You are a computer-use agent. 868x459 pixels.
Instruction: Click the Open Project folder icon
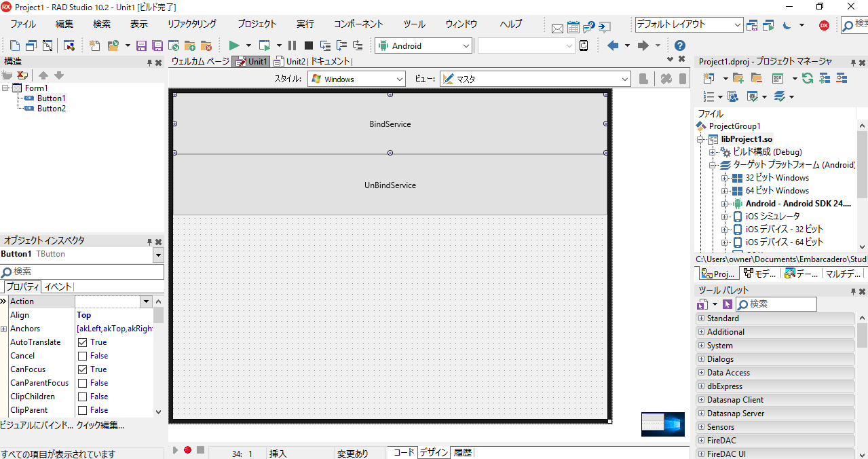pos(113,45)
